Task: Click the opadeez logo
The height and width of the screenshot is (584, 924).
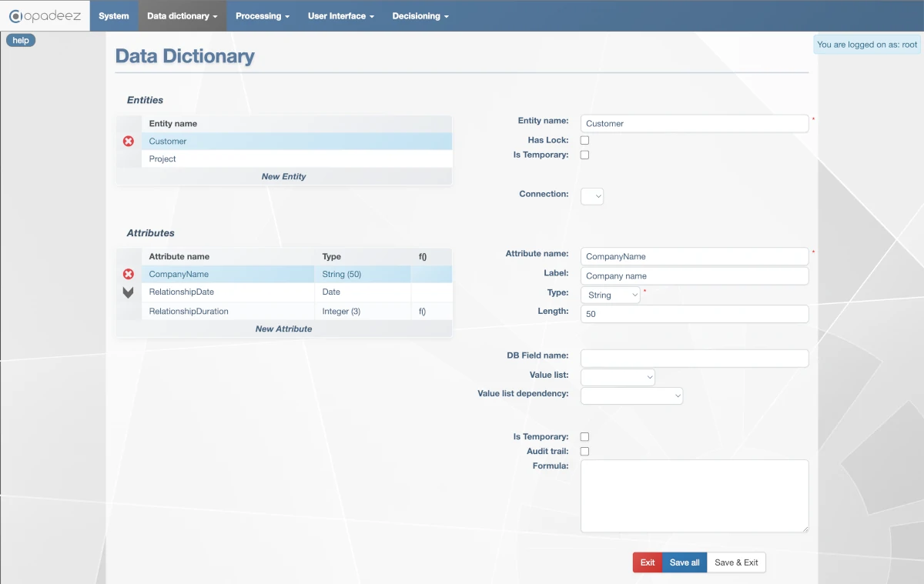Action: click(x=45, y=15)
